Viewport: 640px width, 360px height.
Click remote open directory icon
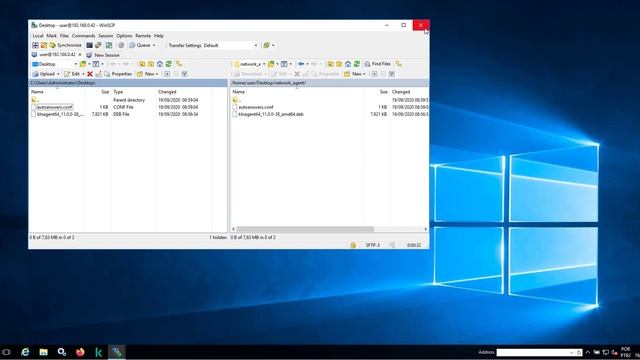click(271, 64)
